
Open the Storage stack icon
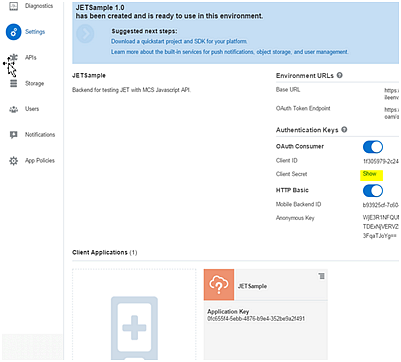click(13, 83)
